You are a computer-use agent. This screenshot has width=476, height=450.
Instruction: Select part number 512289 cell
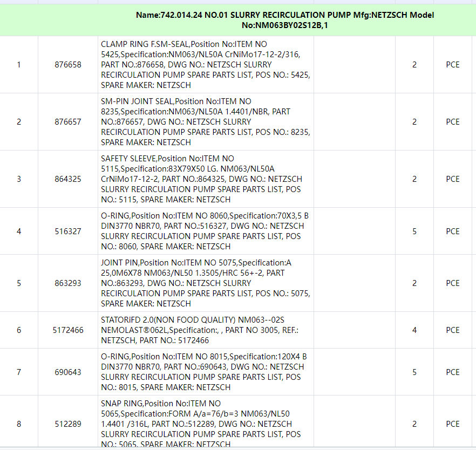click(68, 424)
